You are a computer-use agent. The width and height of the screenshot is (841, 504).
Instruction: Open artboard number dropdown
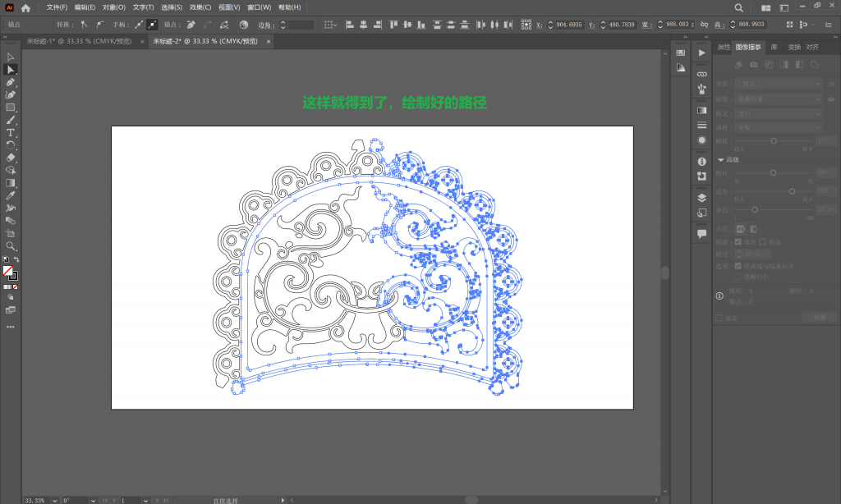click(145, 500)
